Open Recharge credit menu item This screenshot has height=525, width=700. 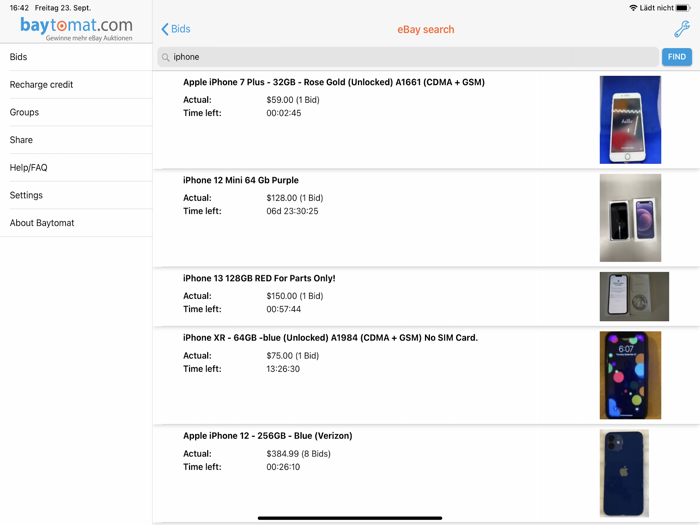[x=76, y=84]
